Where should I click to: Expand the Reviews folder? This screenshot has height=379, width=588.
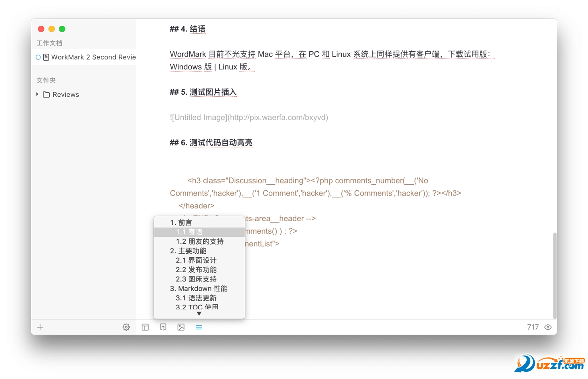point(36,94)
